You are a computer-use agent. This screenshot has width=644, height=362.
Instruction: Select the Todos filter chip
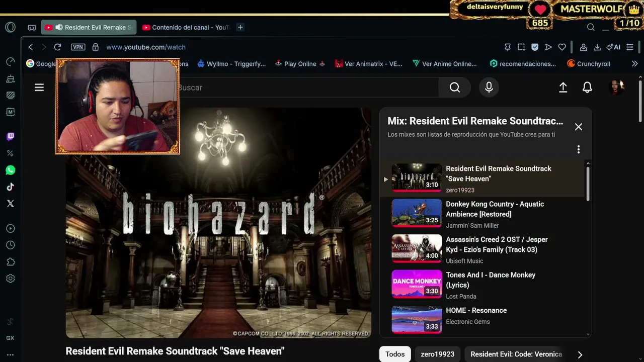point(395,354)
